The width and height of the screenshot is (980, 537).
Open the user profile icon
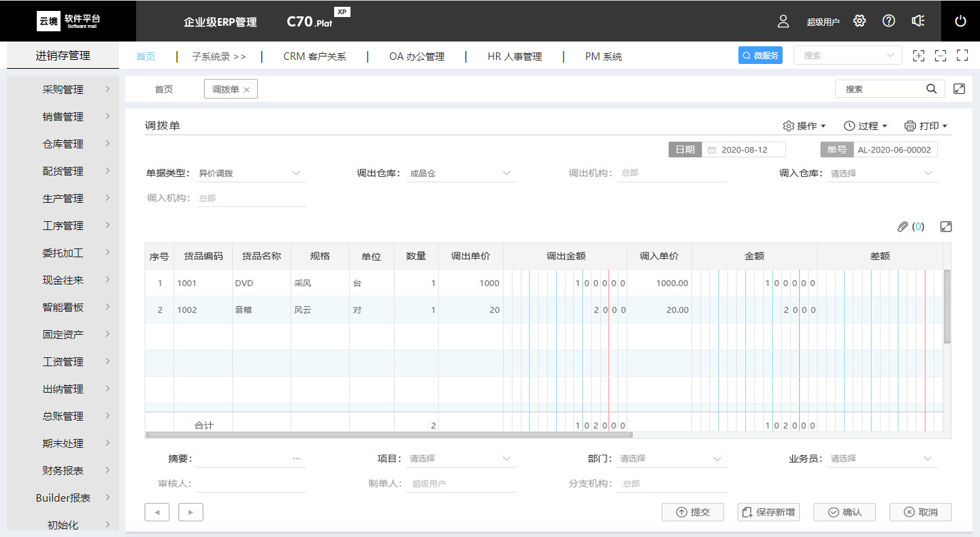pos(783,21)
